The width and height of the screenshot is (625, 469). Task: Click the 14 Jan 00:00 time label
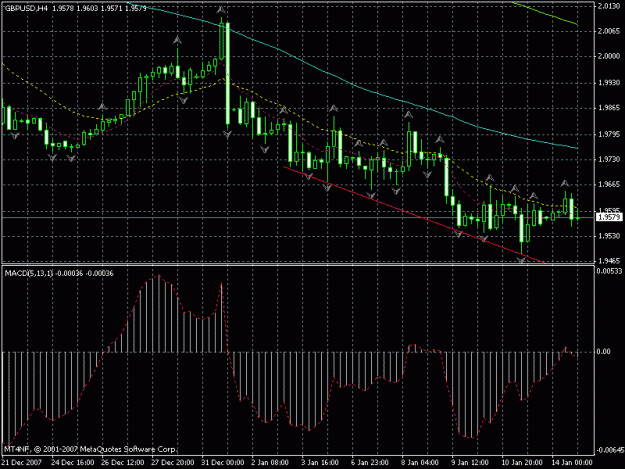click(572, 463)
